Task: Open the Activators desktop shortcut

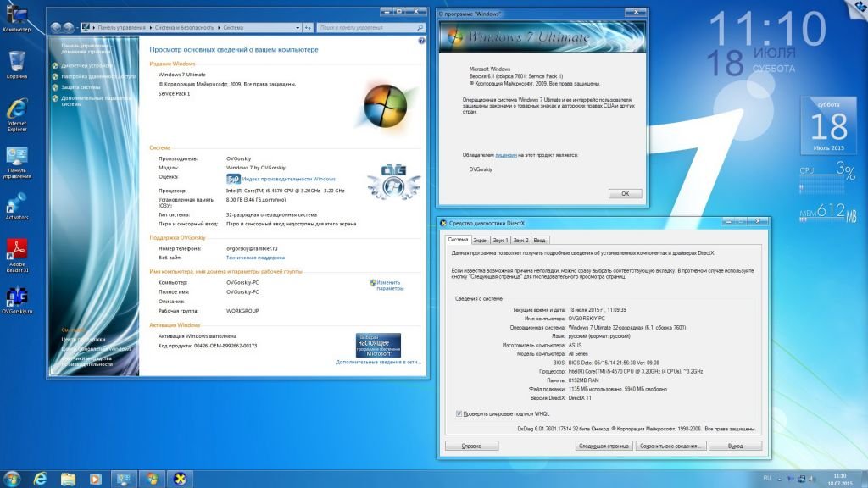Action: 17,205
